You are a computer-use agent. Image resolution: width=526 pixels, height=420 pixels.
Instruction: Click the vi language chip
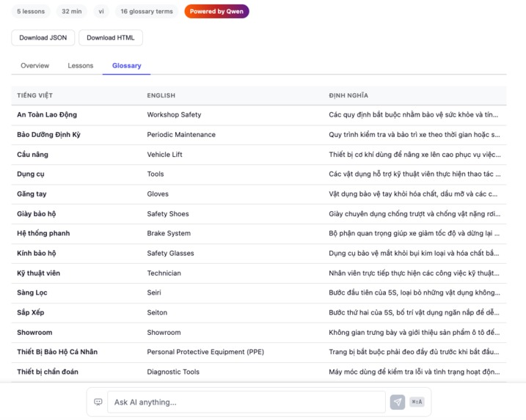click(101, 11)
